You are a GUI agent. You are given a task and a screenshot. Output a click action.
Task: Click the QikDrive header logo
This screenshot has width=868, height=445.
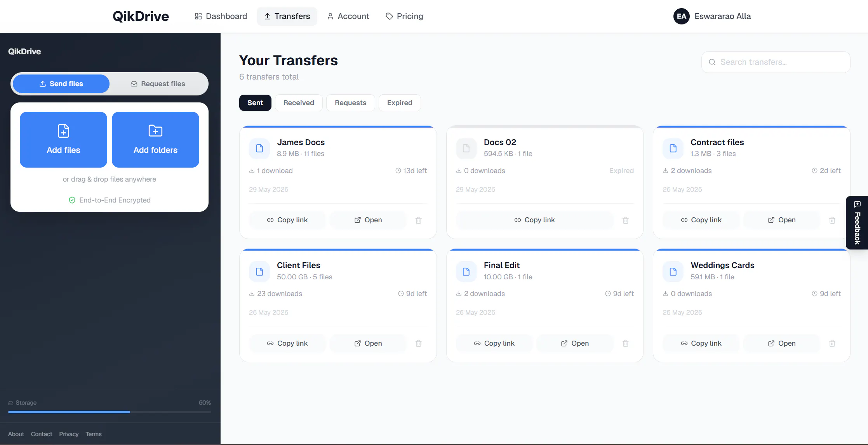[141, 16]
